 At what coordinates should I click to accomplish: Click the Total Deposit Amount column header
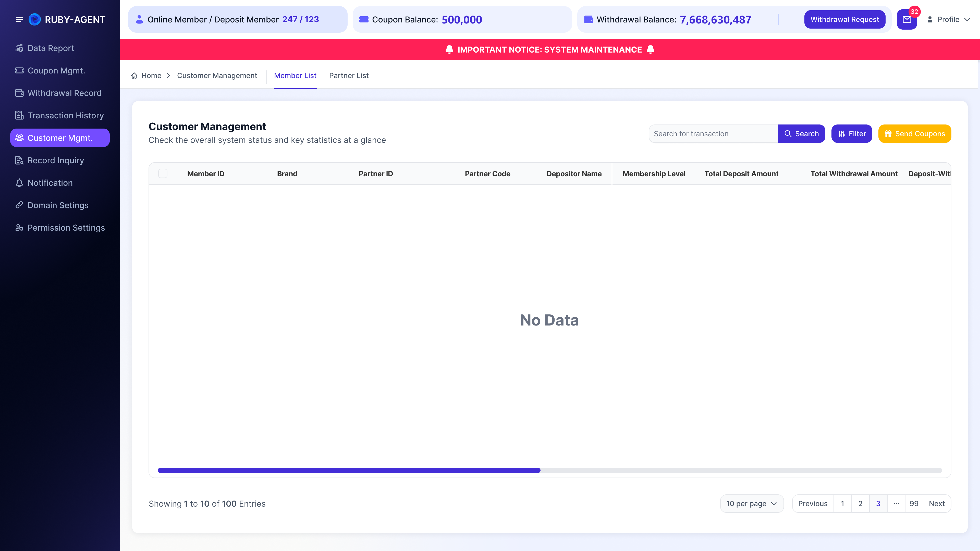[x=741, y=174]
